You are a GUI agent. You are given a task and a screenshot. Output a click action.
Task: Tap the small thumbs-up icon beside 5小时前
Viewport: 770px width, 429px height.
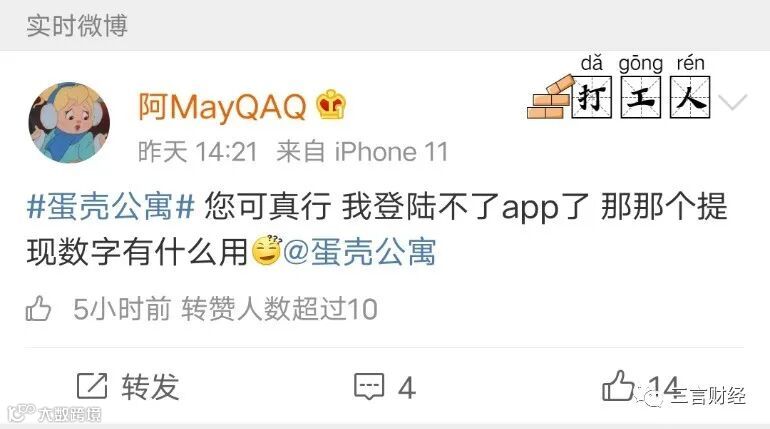[38, 309]
